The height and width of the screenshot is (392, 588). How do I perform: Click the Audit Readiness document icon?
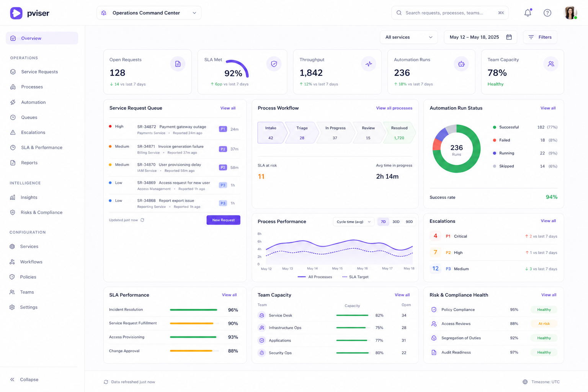tap(434, 353)
